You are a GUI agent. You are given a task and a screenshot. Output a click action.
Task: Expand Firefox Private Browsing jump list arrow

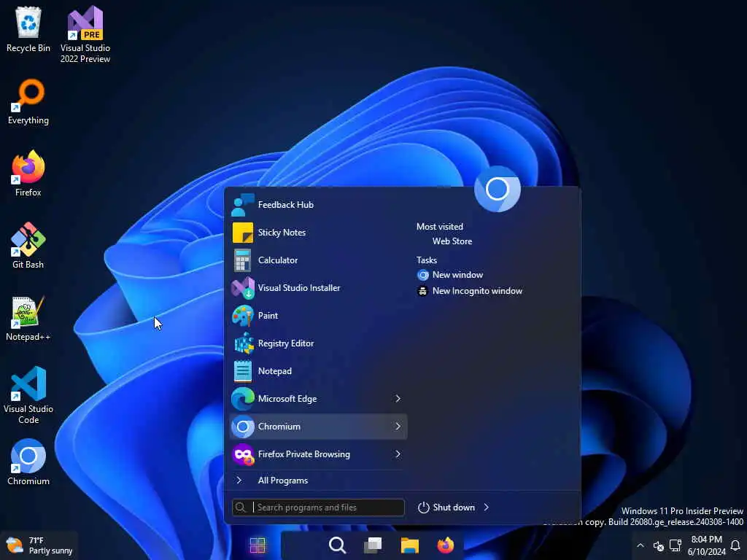(398, 454)
